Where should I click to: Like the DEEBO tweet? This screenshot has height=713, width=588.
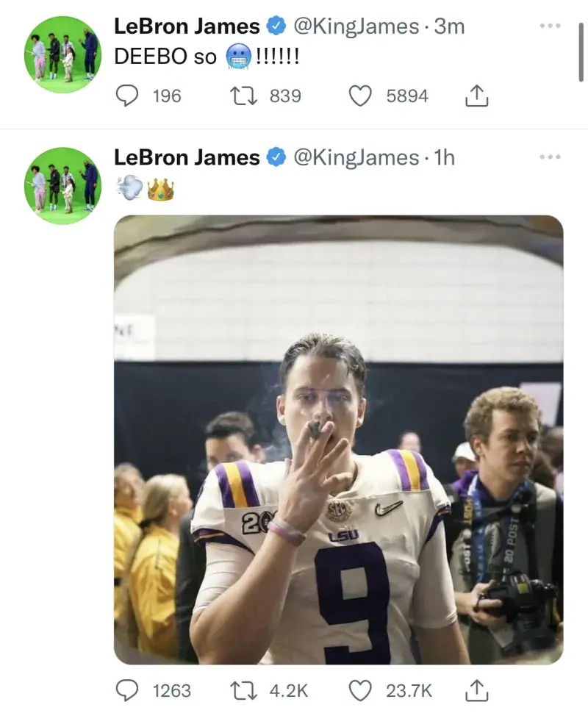click(359, 96)
